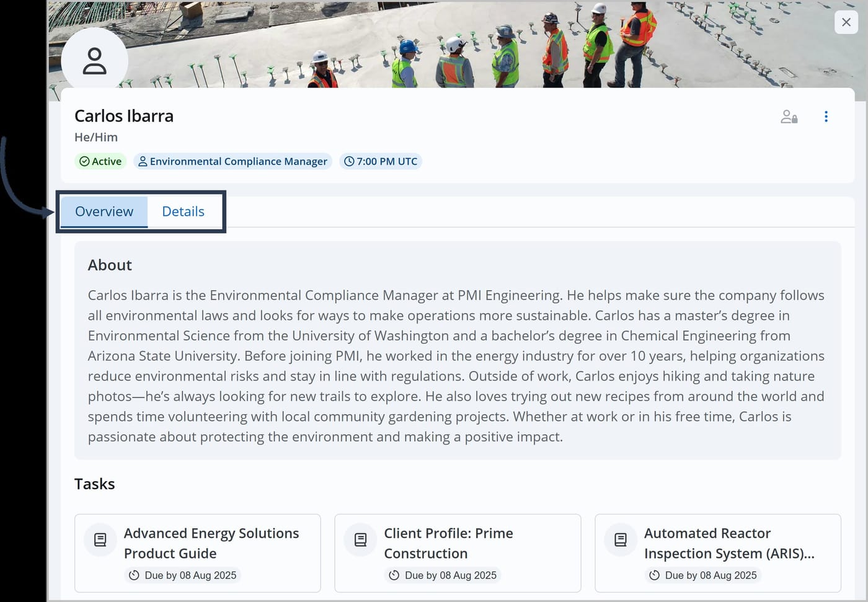Open the vertical three-dot more options menu
The height and width of the screenshot is (602, 868).
pos(826,117)
